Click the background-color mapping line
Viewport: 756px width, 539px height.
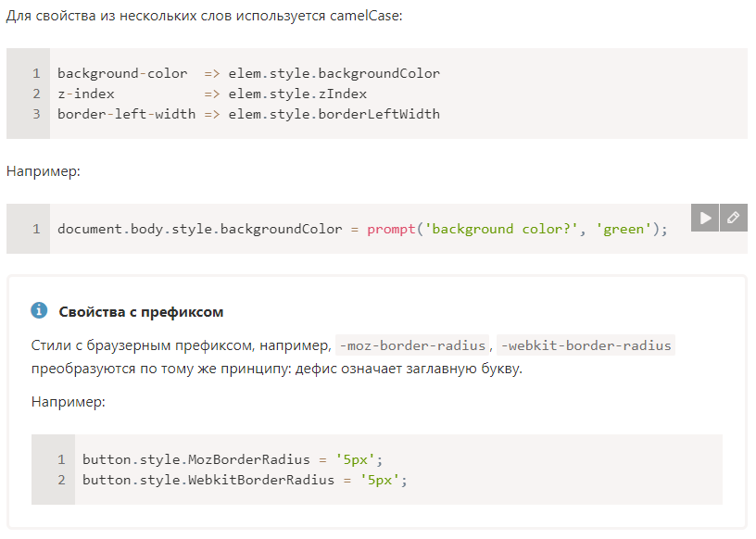[x=249, y=73]
